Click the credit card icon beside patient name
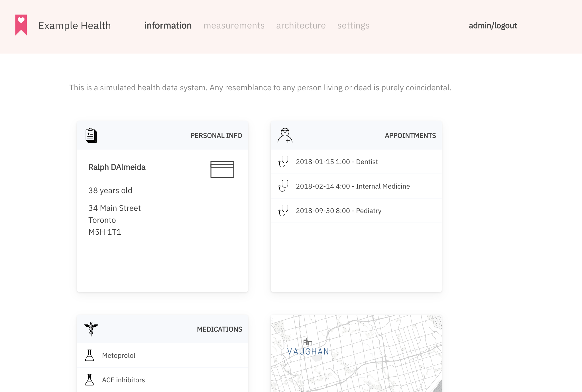Viewport: 582px width, 392px height. pyautogui.click(x=222, y=170)
